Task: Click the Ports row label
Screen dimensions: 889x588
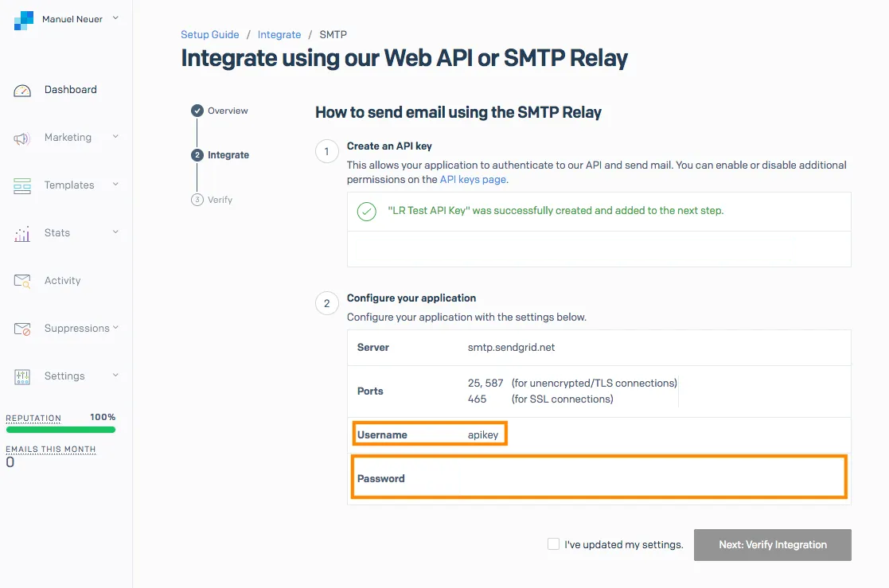Action: (370, 391)
